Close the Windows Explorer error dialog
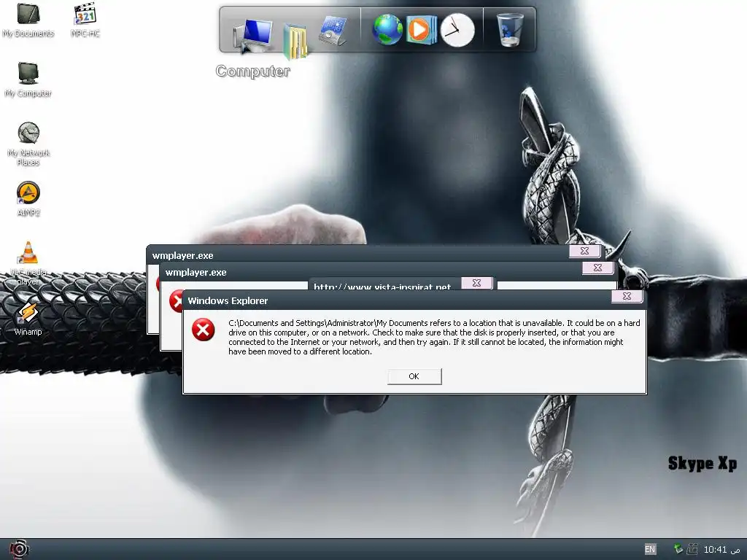This screenshot has width=747, height=560. [627, 296]
